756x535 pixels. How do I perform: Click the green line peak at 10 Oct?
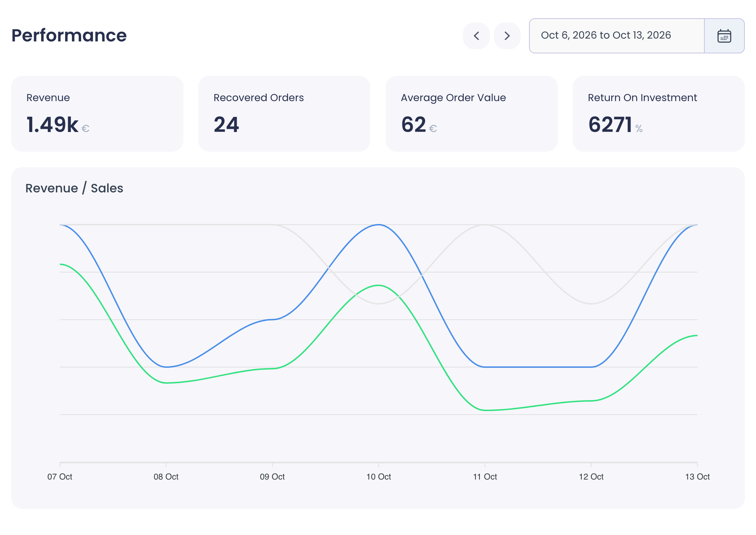tap(379, 285)
